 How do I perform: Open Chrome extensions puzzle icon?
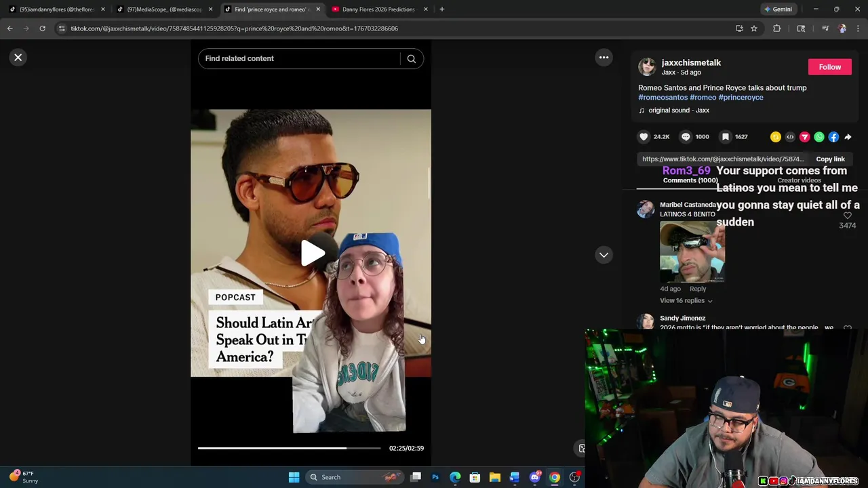[777, 28]
